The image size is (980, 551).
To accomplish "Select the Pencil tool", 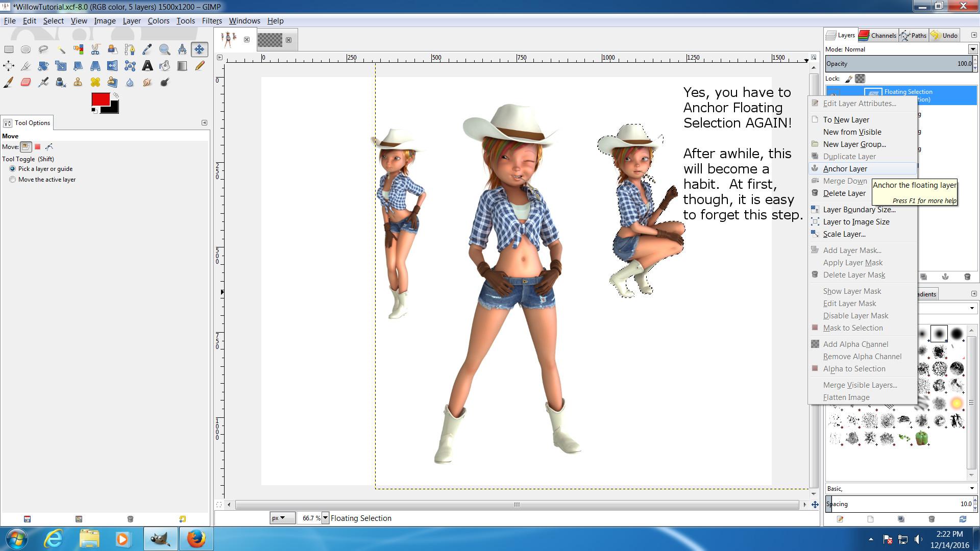I will click(x=199, y=66).
